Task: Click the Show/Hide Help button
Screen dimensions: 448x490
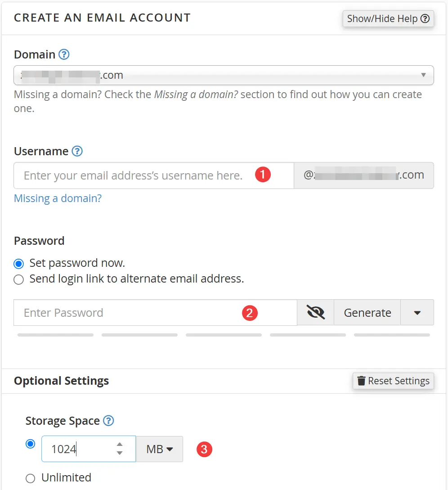Action: 388,19
